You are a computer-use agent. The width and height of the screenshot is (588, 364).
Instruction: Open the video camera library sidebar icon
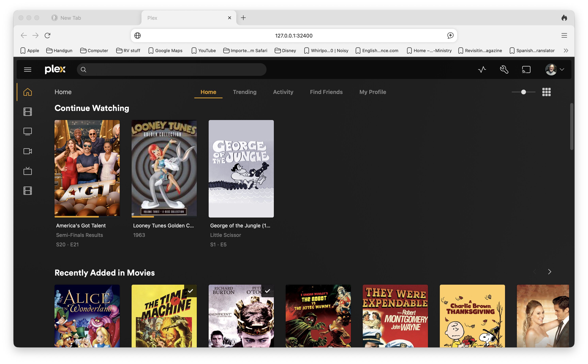pos(28,151)
